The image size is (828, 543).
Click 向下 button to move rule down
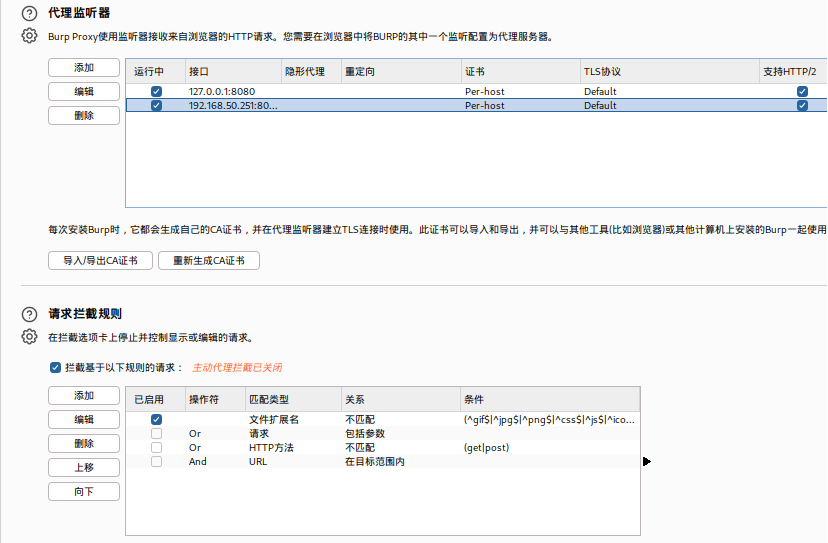84,491
